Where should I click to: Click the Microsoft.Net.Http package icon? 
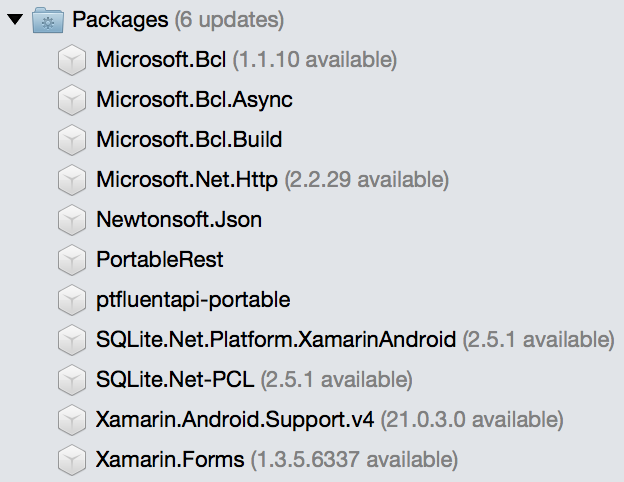[x=73, y=180]
